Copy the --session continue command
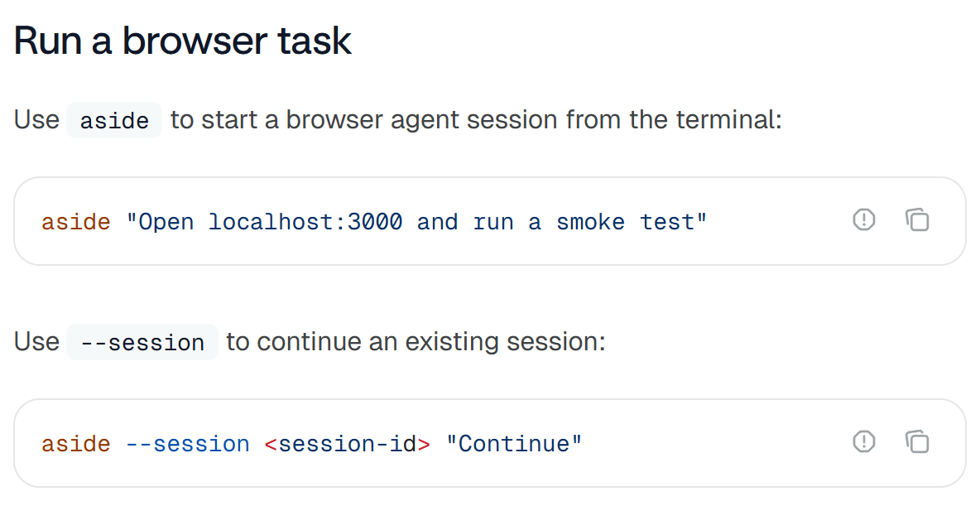Screen dimensions: 980x530 917,442
